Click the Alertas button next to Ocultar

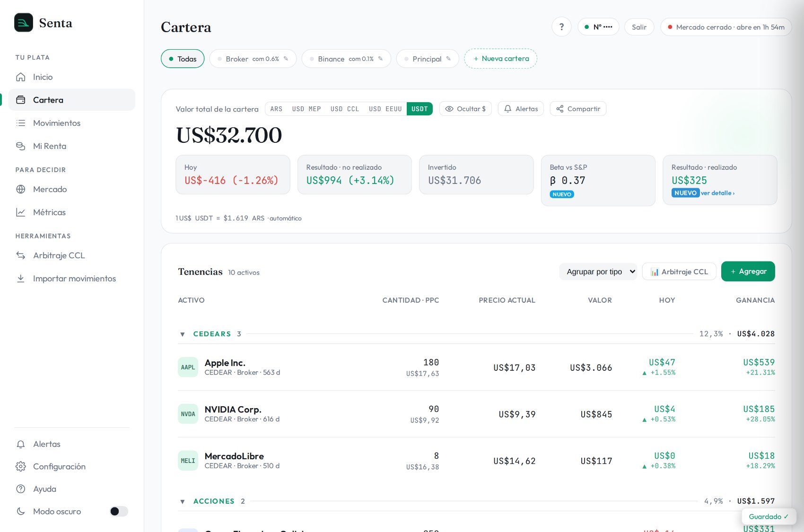pos(521,109)
